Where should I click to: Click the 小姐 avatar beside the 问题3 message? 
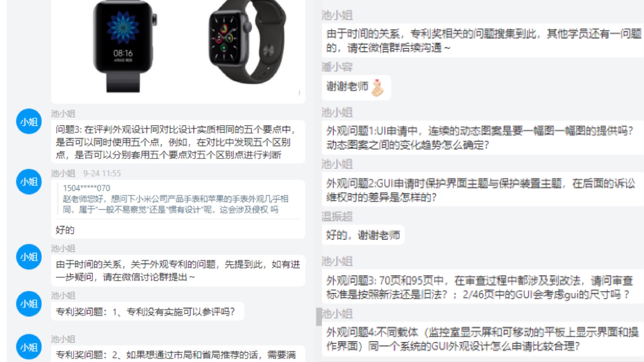(29, 121)
